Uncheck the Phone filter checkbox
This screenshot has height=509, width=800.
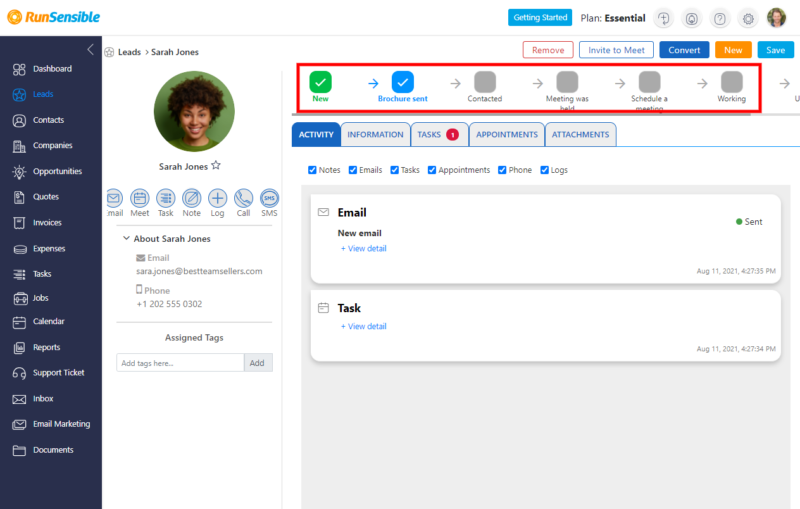(502, 170)
